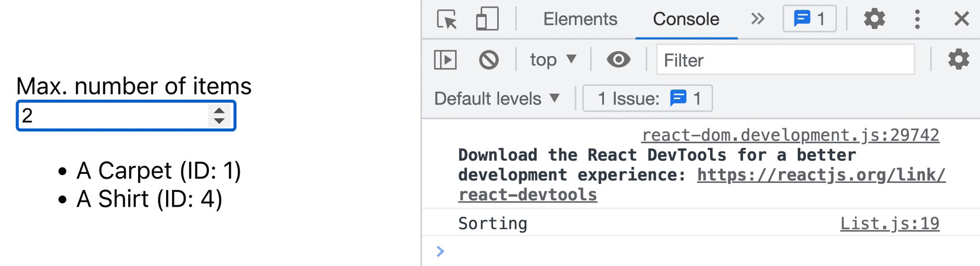The width and height of the screenshot is (980, 266).
Task: Follow the reactjs.org react-devtools link
Action: pyautogui.click(x=702, y=185)
